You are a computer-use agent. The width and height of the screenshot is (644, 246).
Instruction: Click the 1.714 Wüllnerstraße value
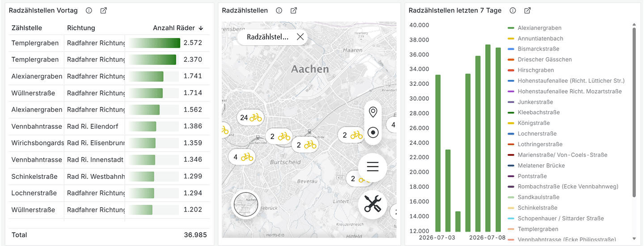click(193, 93)
